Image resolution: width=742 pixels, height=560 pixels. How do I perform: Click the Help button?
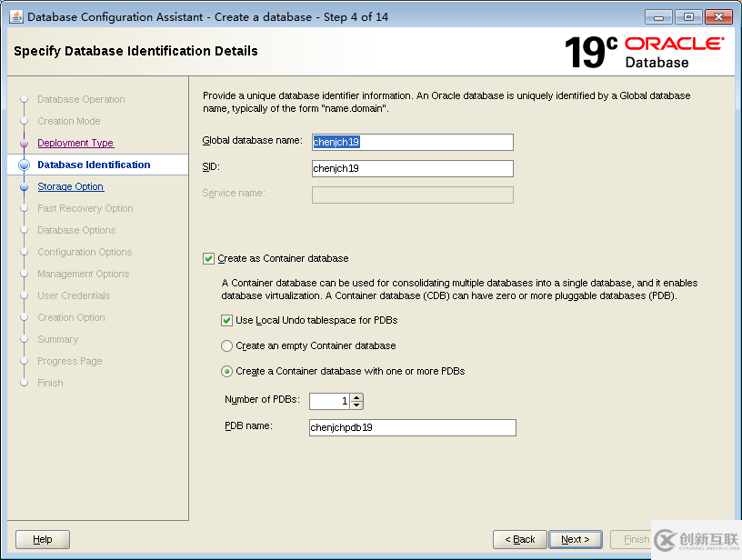coord(43,539)
